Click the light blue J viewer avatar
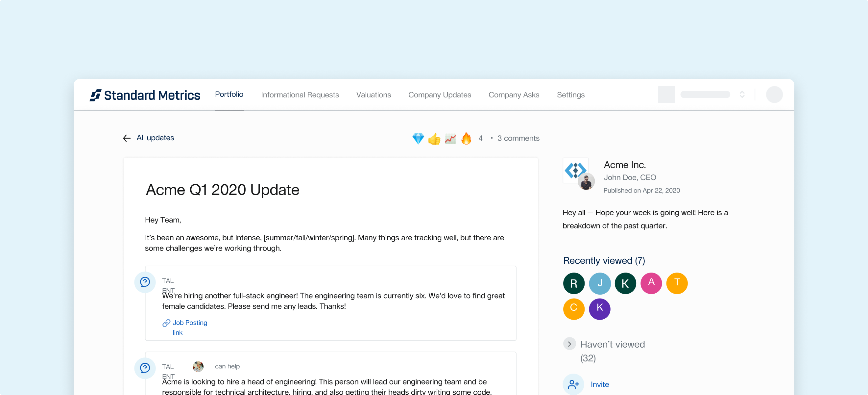The height and width of the screenshot is (395, 868). coord(599,283)
